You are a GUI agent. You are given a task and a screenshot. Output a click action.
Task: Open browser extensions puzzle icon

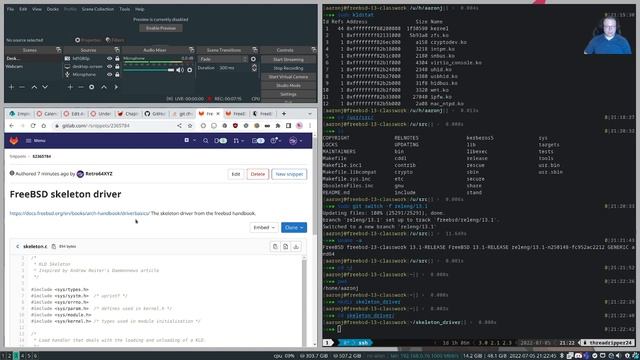pyautogui.click(x=278, y=126)
